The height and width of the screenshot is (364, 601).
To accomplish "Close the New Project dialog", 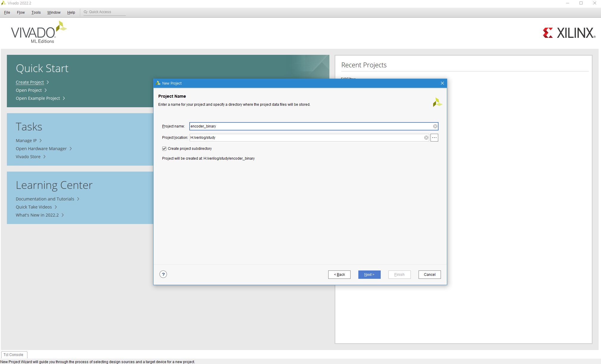I will [x=442, y=83].
